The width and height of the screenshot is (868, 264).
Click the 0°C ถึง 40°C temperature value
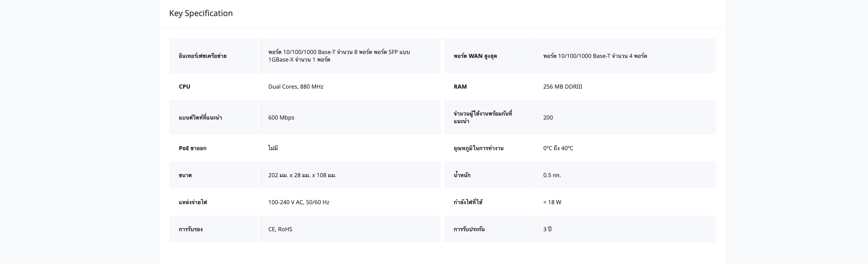coord(558,148)
